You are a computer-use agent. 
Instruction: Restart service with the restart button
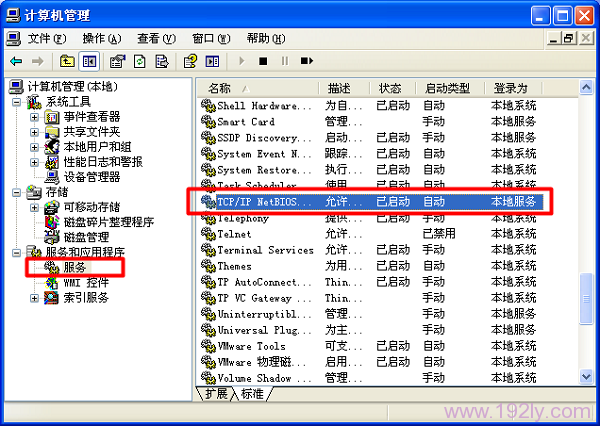[x=307, y=61]
